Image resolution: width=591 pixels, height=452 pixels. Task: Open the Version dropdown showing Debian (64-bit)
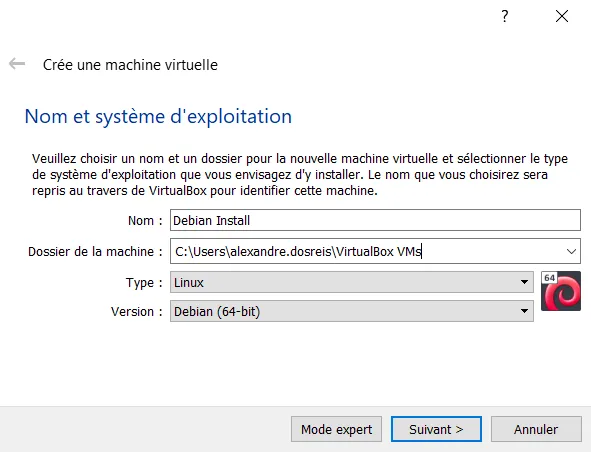352,311
